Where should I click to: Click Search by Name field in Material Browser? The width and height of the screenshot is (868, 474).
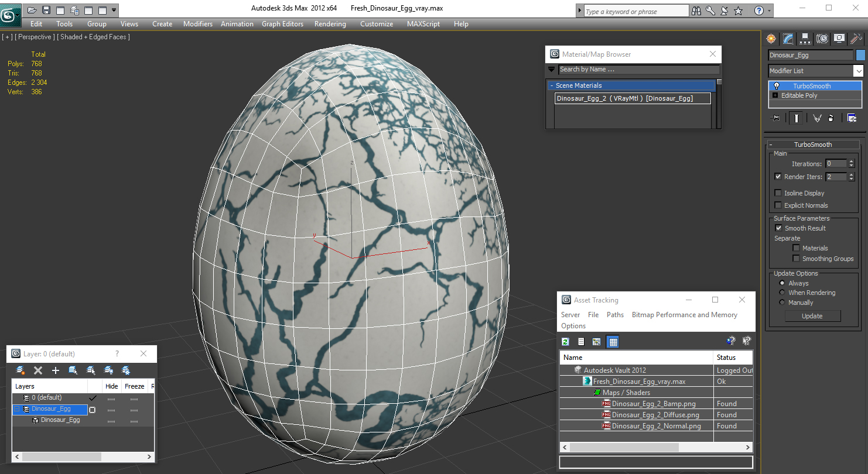click(x=638, y=69)
